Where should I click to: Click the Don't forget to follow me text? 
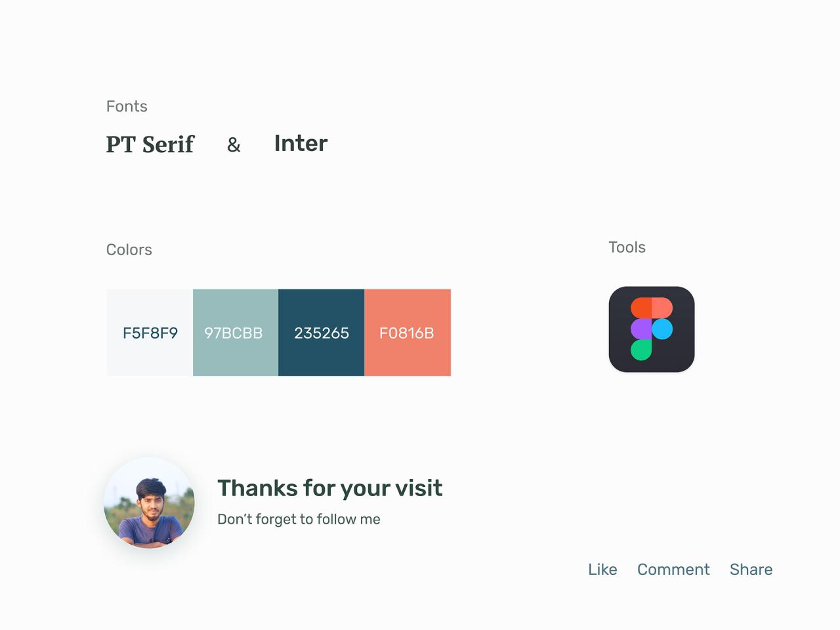299,519
